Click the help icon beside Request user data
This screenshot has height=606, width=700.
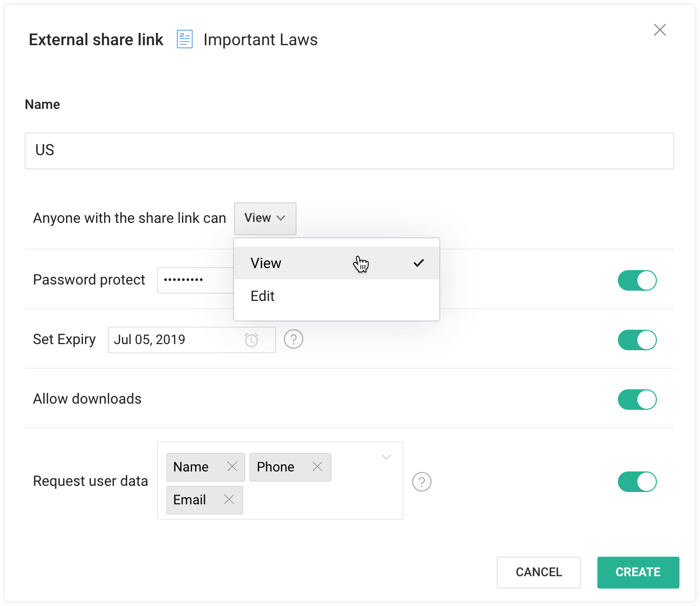pyautogui.click(x=421, y=482)
